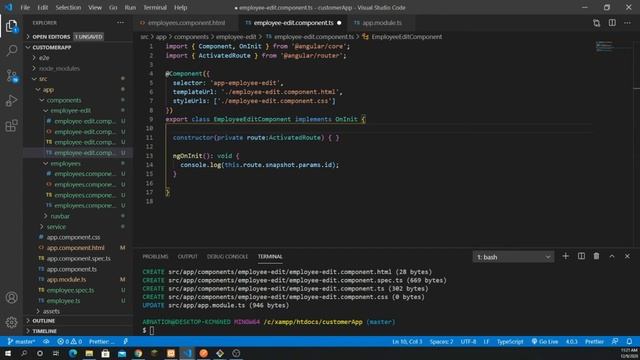Switch to the Debug Console tab
The width and height of the screenshot is (640, 360).
[x=227, y=256]
